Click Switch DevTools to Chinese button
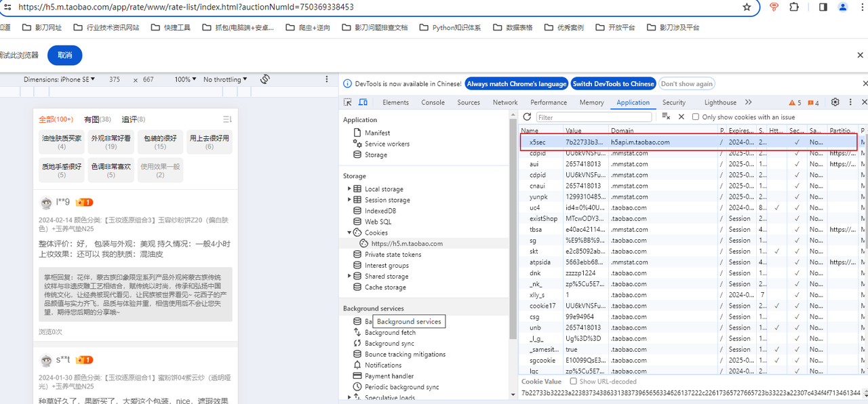The image size is (868, 404). point(613,84)
